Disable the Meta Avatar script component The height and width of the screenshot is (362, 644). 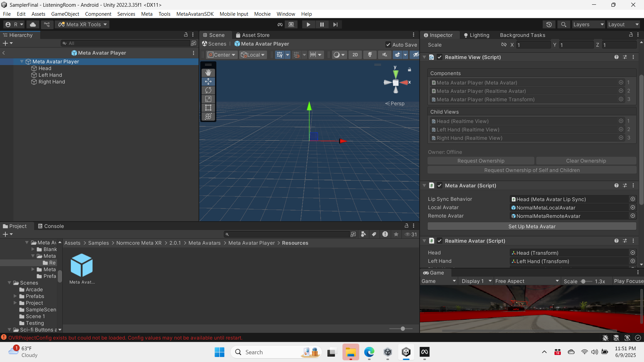click(x=440, y=185)
